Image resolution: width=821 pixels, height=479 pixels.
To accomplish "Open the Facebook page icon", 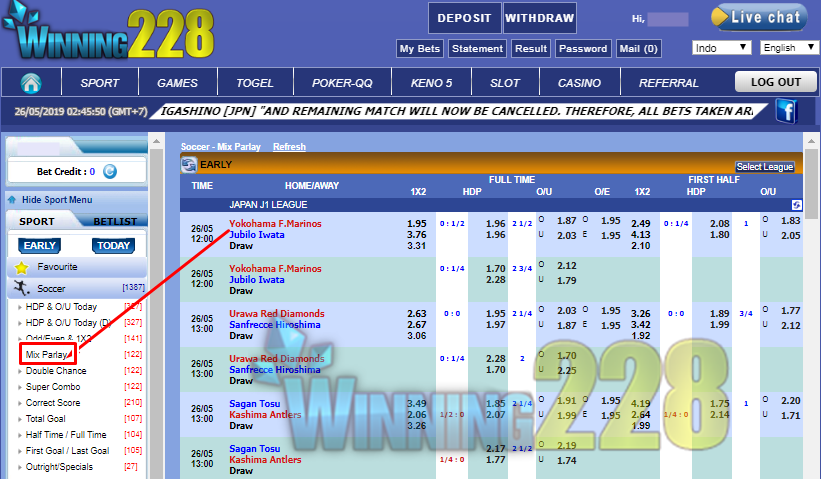I will [x=786, y=111].
